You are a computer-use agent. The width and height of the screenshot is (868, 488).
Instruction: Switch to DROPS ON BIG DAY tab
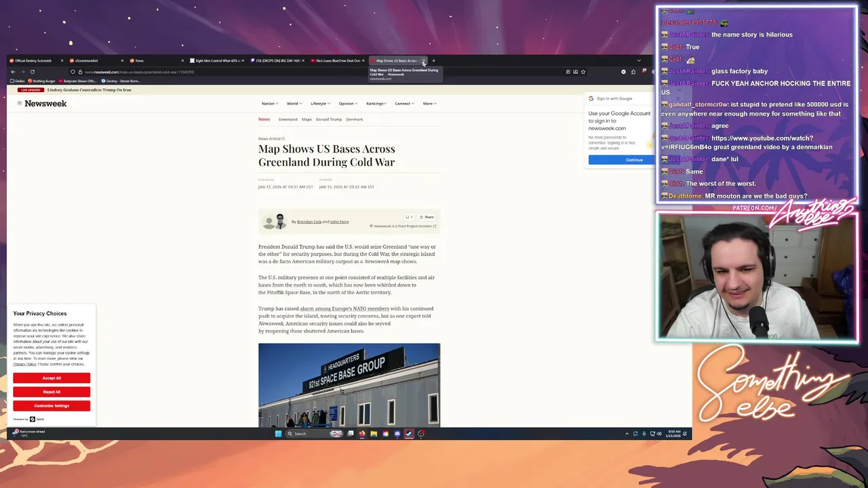point(276,61)
